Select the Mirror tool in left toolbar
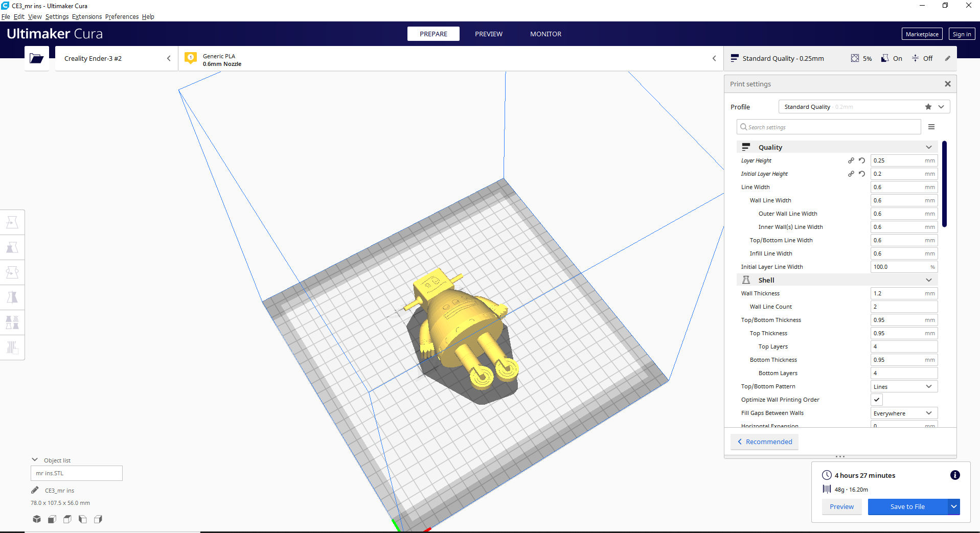 click(x=12, y=297)
